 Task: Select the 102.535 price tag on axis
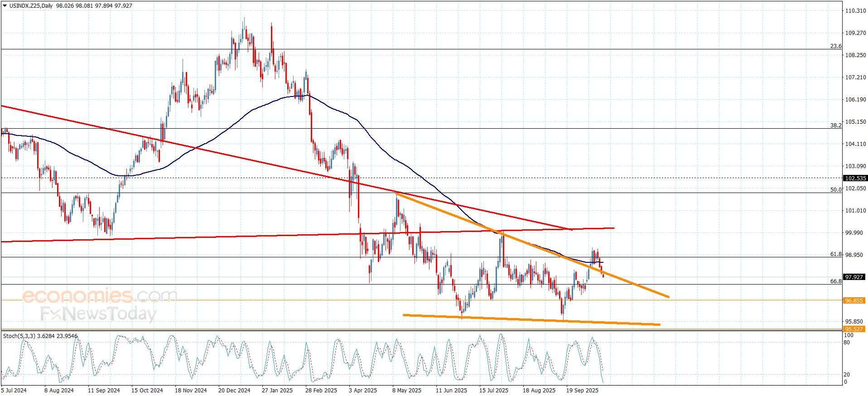[x=854, y=179]
